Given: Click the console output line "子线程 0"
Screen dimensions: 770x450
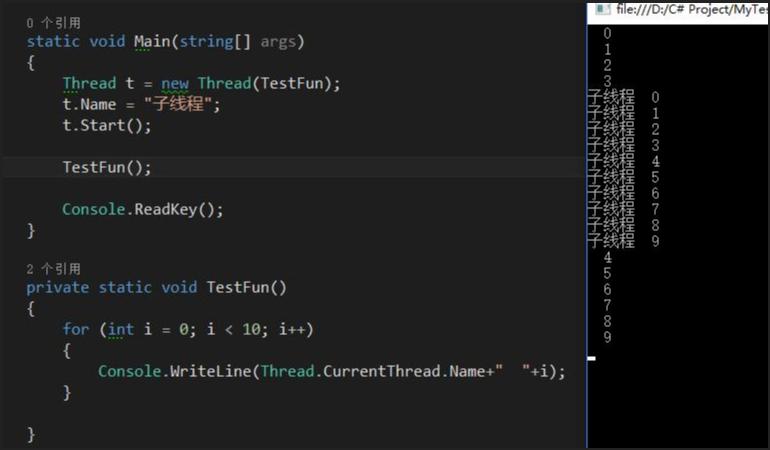Looking at the screenshot, I should [x=623, y=97].
